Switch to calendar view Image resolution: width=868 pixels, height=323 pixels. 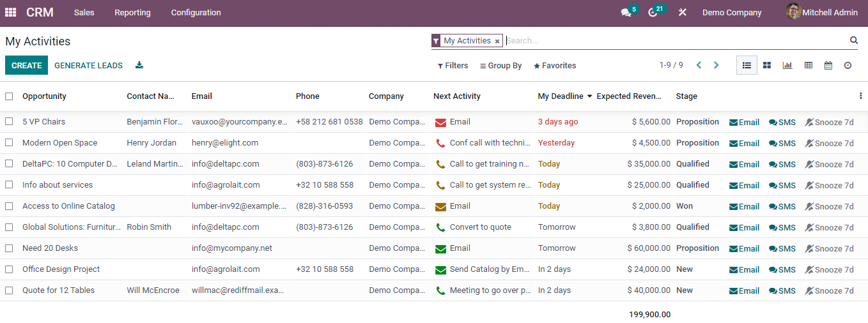pos(828,65)
